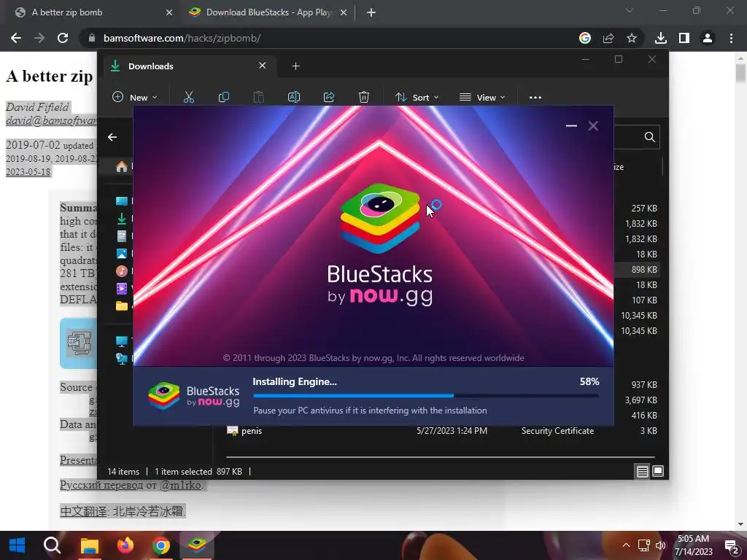Add a new File Explorer tab
The image size is (747, 560).
[296, 66]
